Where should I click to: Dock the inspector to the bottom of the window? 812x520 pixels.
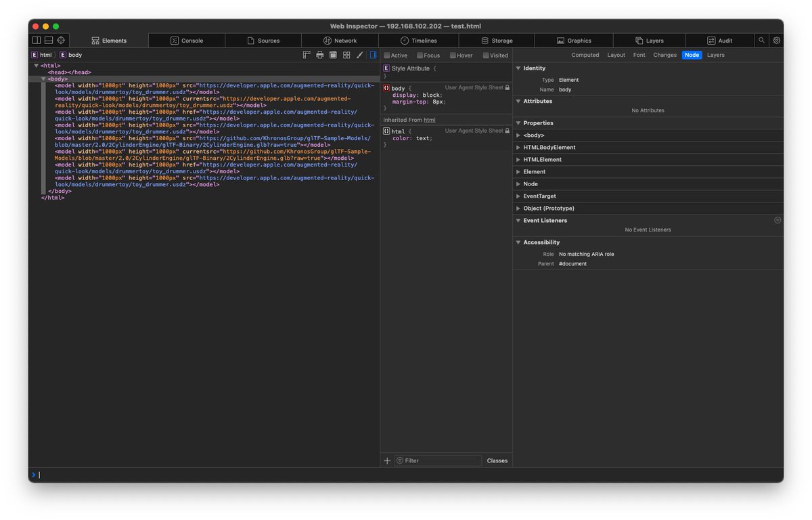(x=49, y=41)
